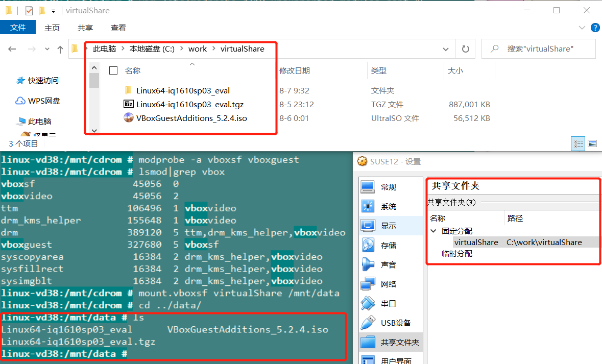Click the Linux64-iq1610sp03_eval folder icon
This screenshot has height=364, width=602.
(128, 90)
